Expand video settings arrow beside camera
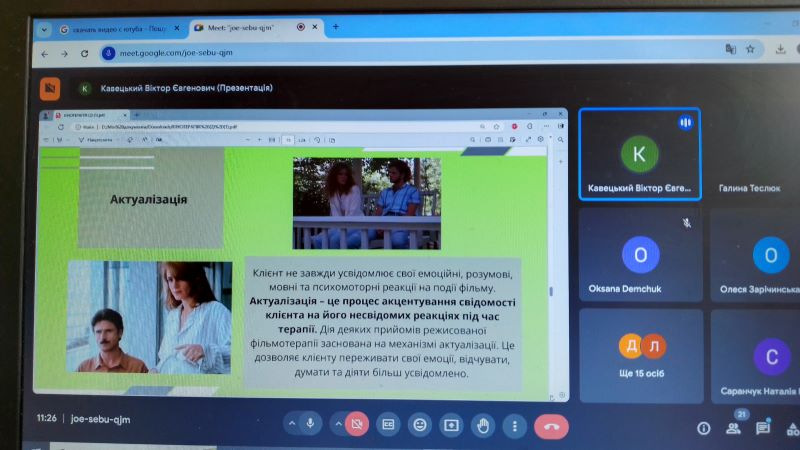The width and height of the screenshot is (800, 450). point(338,423)
